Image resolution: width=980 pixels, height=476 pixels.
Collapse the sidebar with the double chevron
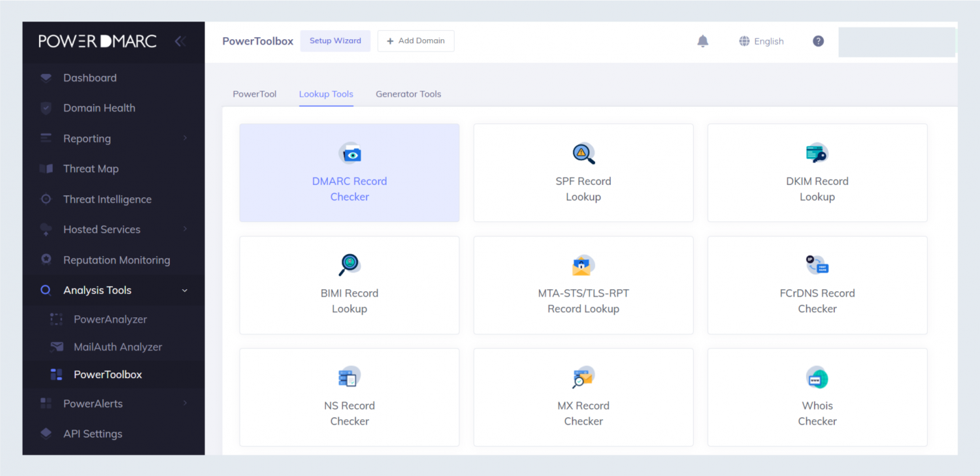tap(180, 40)
